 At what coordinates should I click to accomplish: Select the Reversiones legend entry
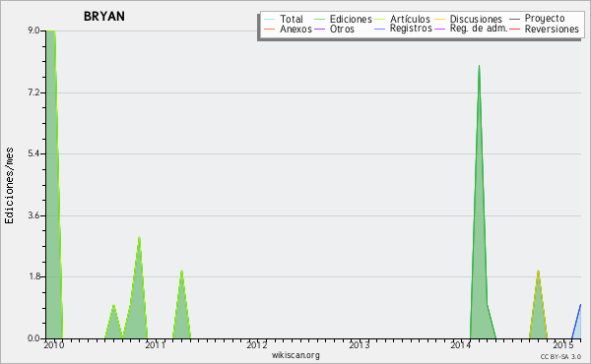click(544, 29)
